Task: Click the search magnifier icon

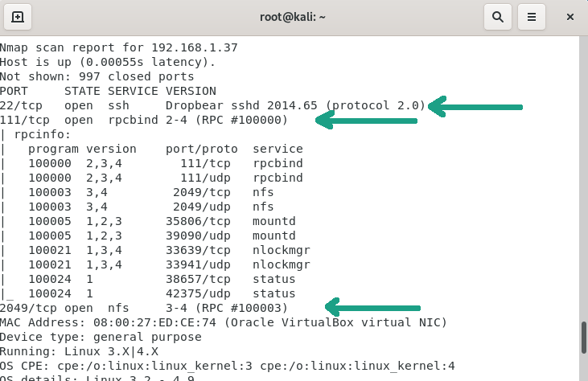Action: pos(498,16)
